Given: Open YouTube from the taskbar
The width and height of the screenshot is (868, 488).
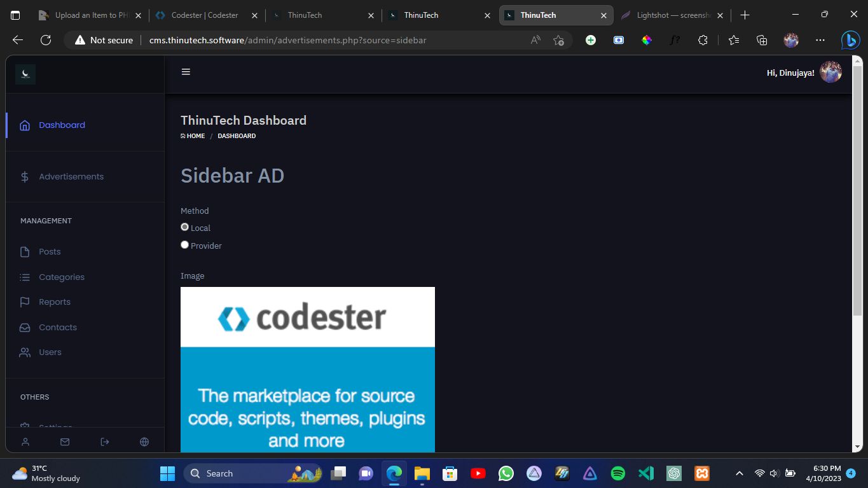Looking at the screenshot, I should coord(478,473).
